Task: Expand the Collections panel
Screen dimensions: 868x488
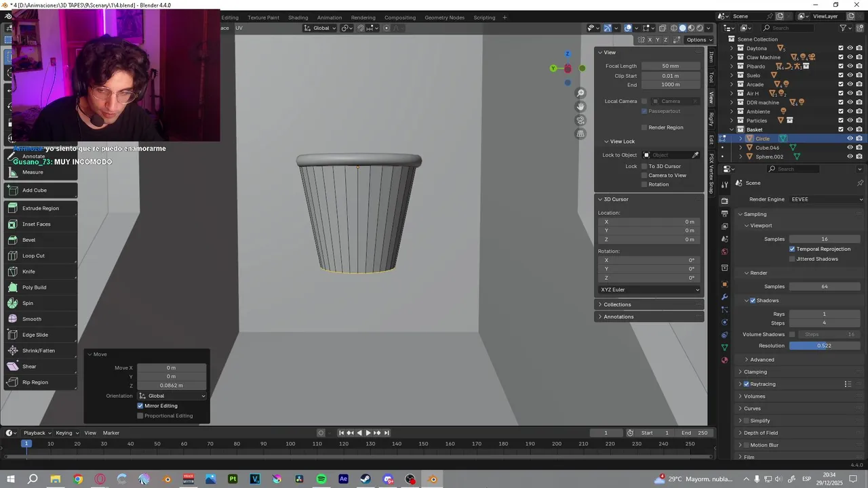Action: click(x=617, y=304)
